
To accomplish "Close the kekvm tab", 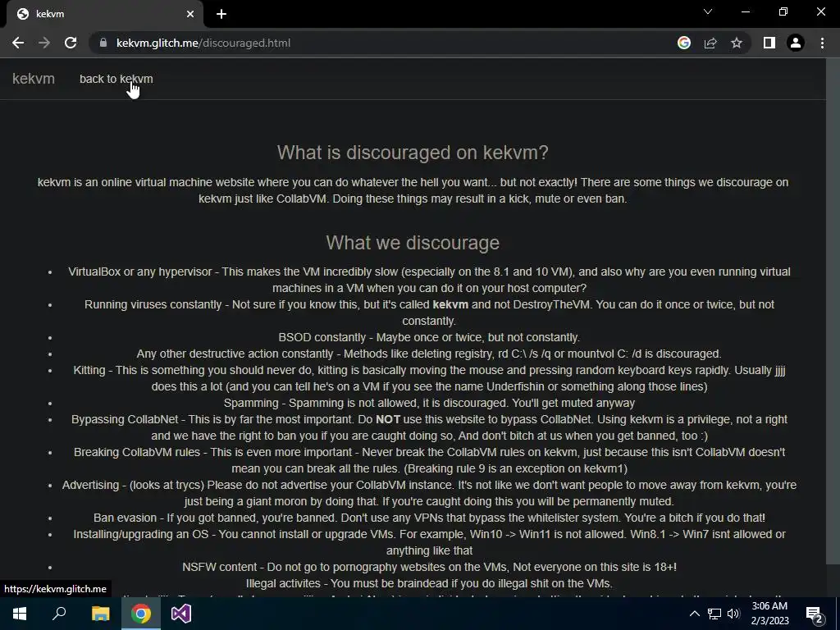I will (190, 14).
